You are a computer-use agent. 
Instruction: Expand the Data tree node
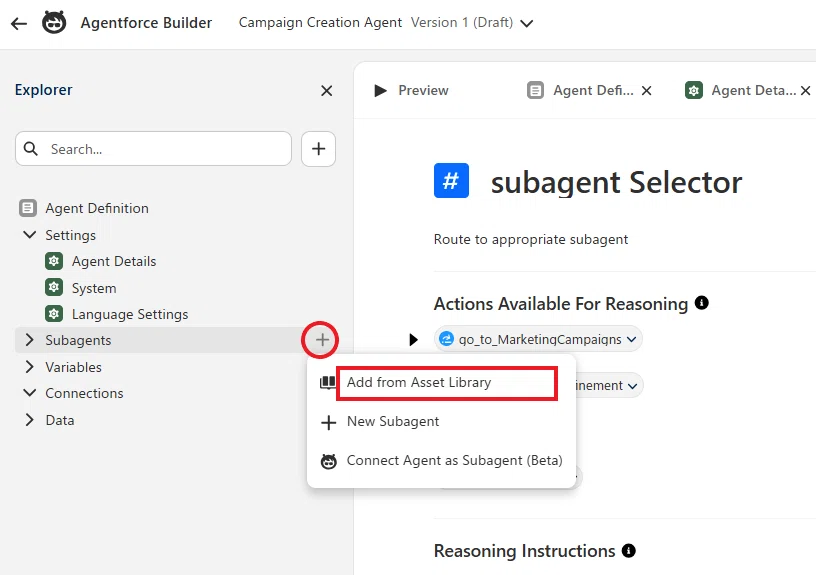pos(30,420)
